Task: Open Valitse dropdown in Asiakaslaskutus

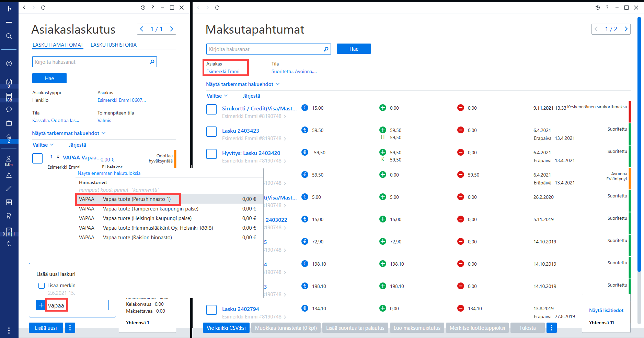Action: click(43, 145)
